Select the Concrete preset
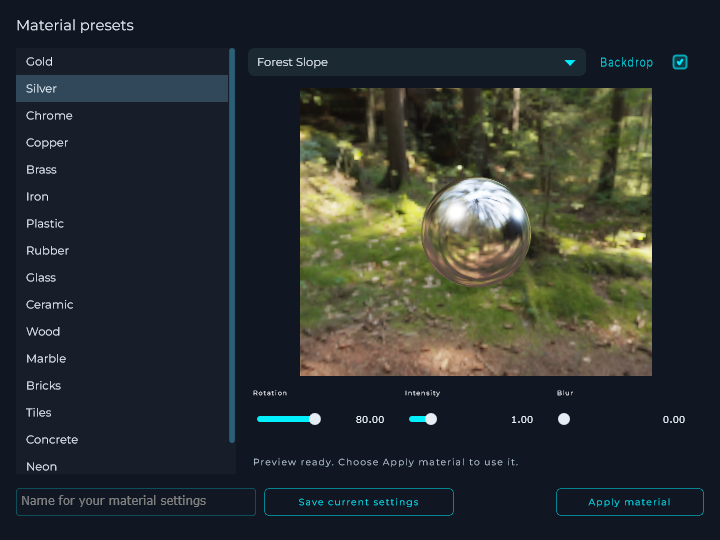 pyautogui.click(x=122, y=439)
